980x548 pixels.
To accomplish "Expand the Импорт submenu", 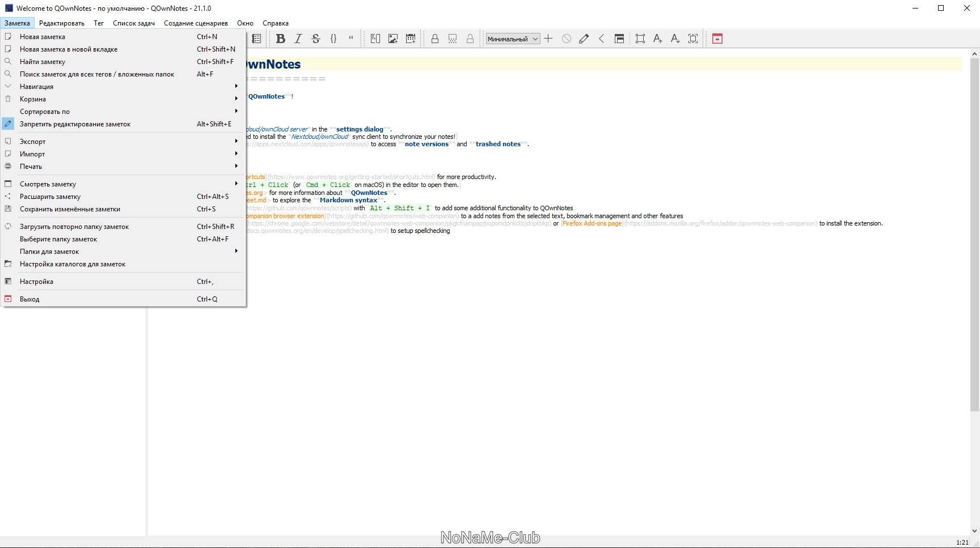I will coord(124,154).
